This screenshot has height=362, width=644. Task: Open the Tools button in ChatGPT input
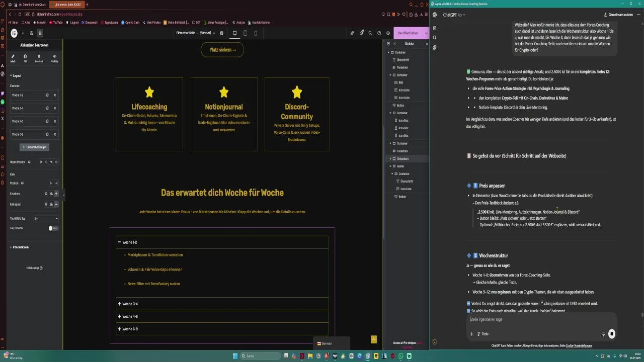pos(483,334)
